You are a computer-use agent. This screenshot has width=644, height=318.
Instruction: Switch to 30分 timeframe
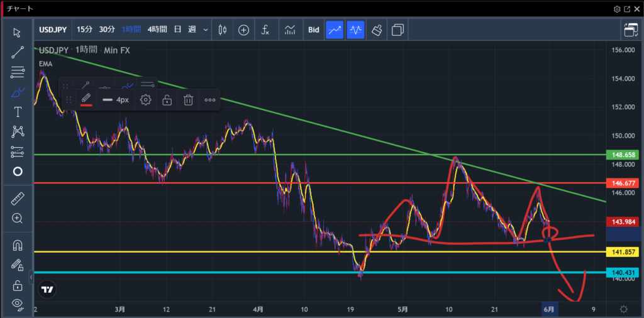tap(107, 30)
